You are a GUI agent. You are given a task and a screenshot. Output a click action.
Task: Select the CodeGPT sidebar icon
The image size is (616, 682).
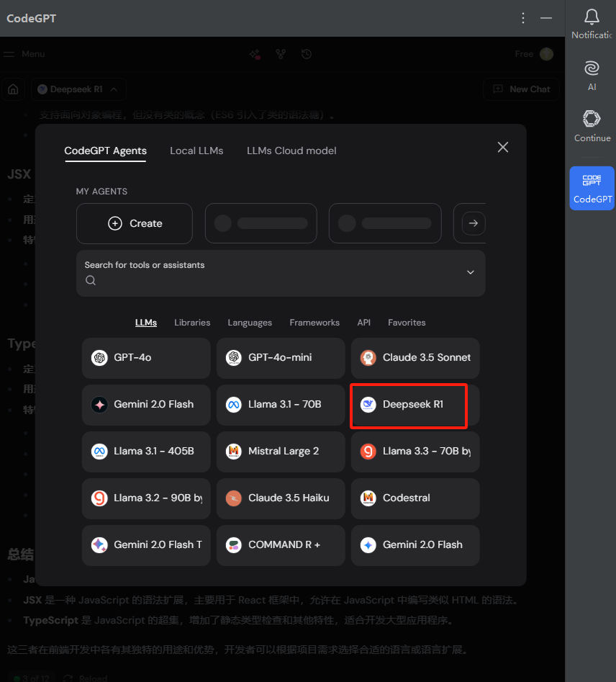[592, 188]
